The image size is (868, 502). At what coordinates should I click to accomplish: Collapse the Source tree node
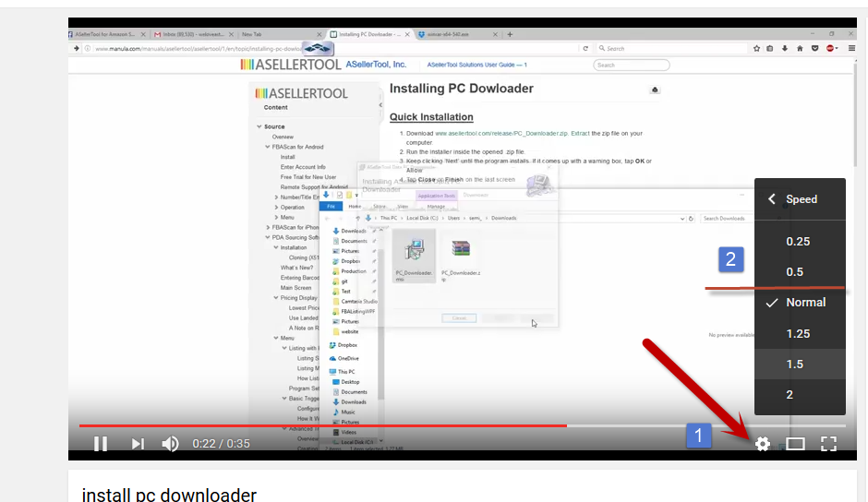click(x=259, y=126)
